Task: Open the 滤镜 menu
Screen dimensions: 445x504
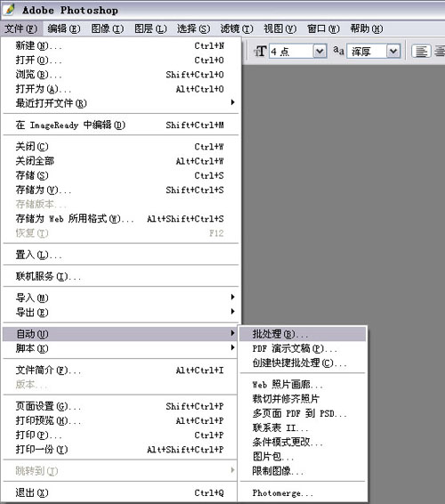Action: click(x=237, y=28)
